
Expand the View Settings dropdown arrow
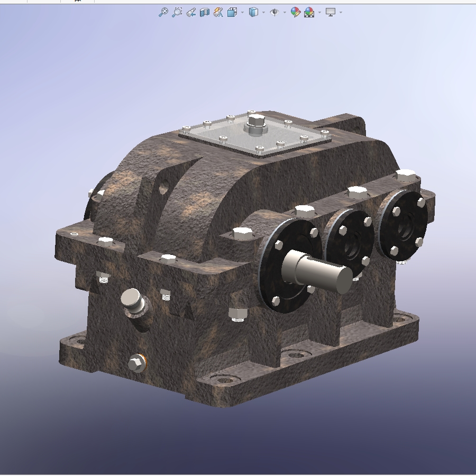(341, 13)
